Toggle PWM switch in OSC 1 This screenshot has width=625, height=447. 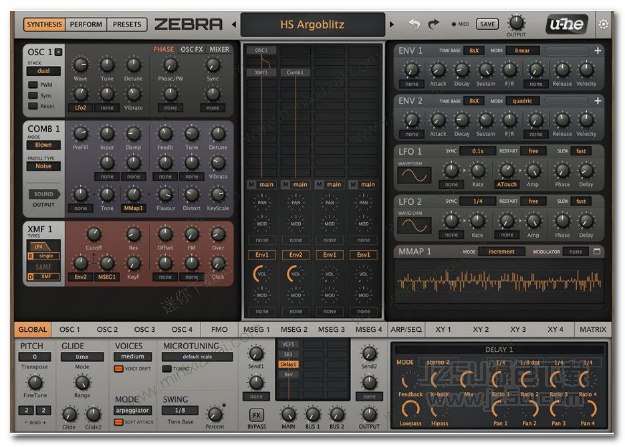(33, 85)
